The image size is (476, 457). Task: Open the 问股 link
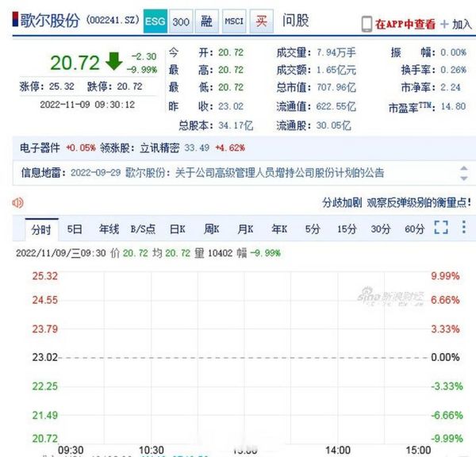(x=295, y=21)
